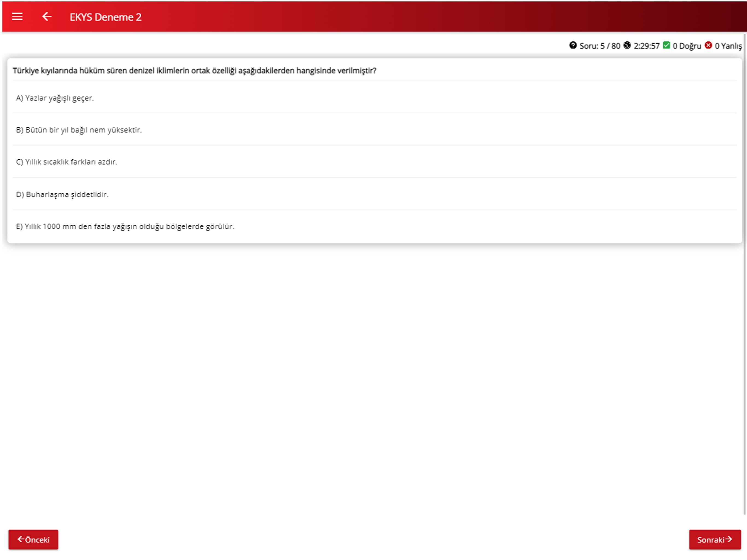Viewport: 747px width, 560px height.
Task: Choose option E) Yıllık 1000 mm den fazla yağış
Action: coord(374,227)
